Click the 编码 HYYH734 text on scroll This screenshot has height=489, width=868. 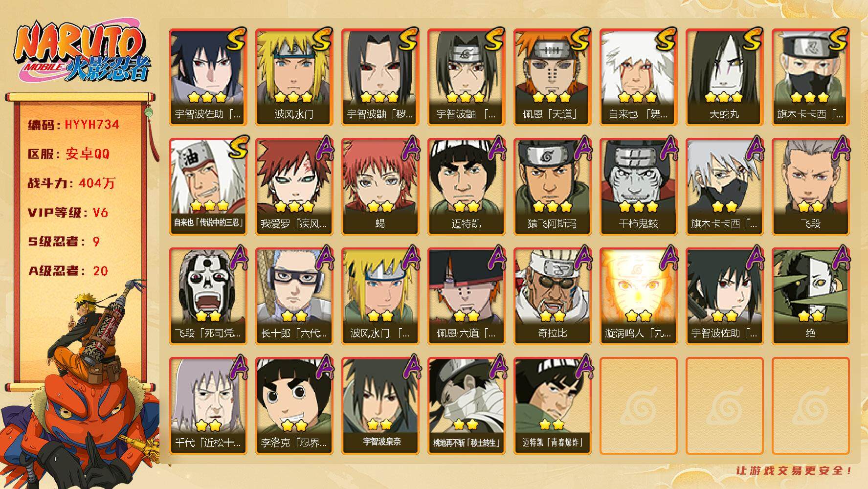(73, 125)
